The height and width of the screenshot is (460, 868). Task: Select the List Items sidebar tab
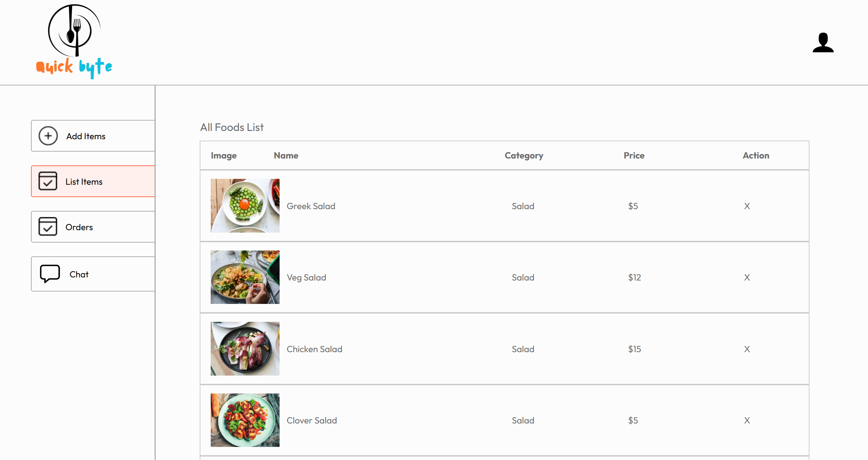(93, 181)
